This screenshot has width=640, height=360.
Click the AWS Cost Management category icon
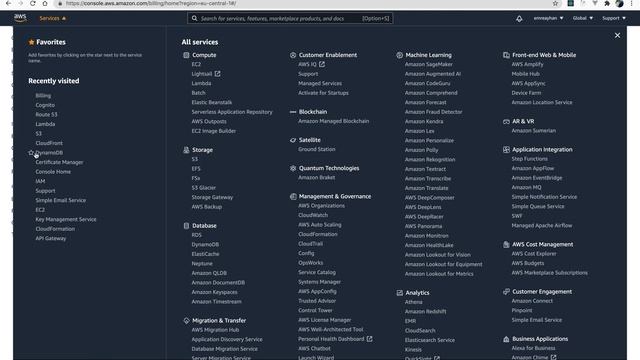[506, 244]
